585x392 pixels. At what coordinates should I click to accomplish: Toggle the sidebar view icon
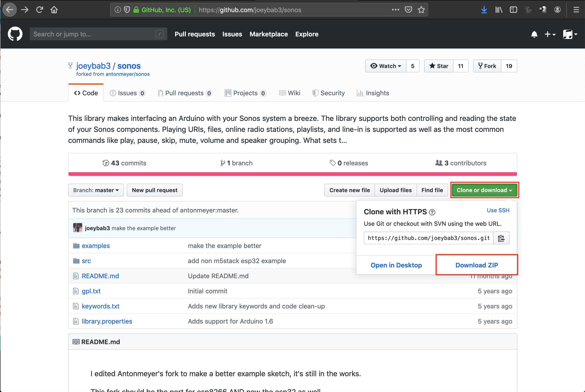pyautogui.click(x=513, y=10)
